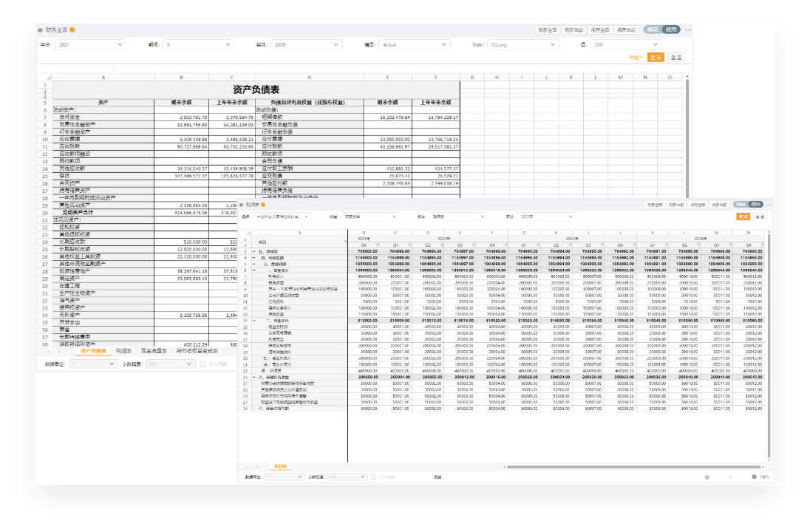Viewport: 810px width, 532px height.
Task: Click the vertical scrollbar of 资产负债表 grid
Action: click(687, 137)
